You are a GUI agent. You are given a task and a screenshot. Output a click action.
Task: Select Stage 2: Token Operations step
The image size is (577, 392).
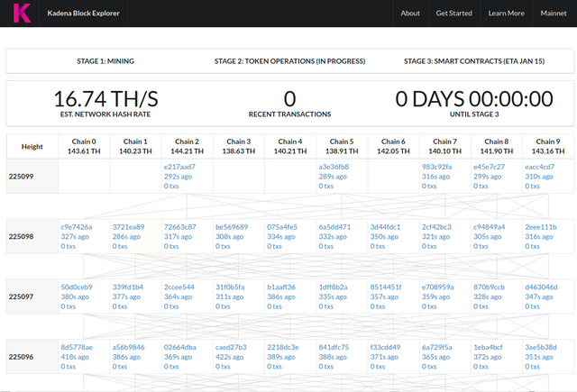(289, 61)
